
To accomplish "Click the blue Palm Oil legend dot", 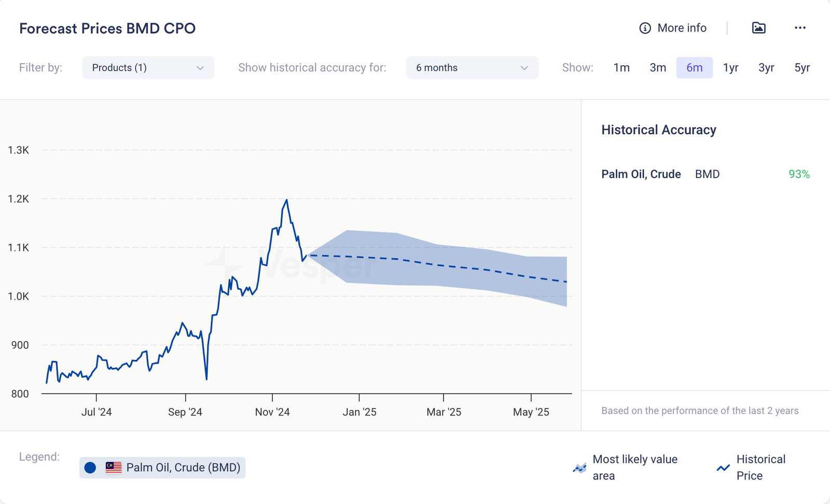I will tap(90, 468).
